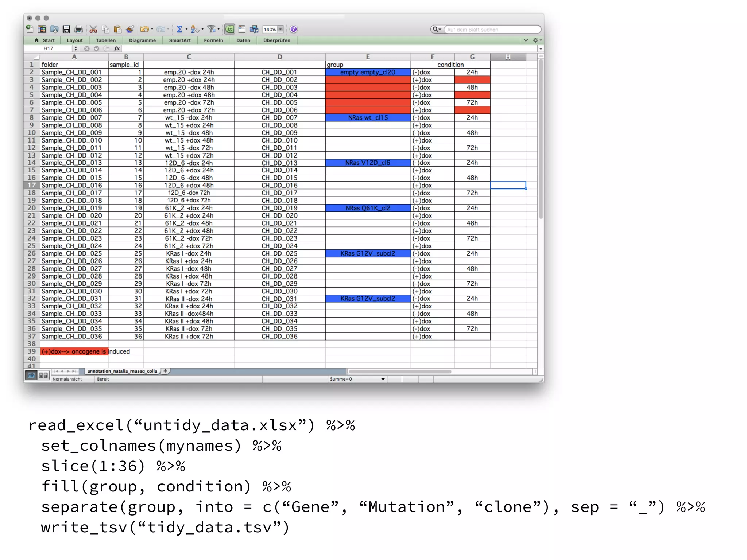Create a new workbook with toolbar icon
Image resolution: width=747 pixels, height=560 pixels.
pos(30,29)
